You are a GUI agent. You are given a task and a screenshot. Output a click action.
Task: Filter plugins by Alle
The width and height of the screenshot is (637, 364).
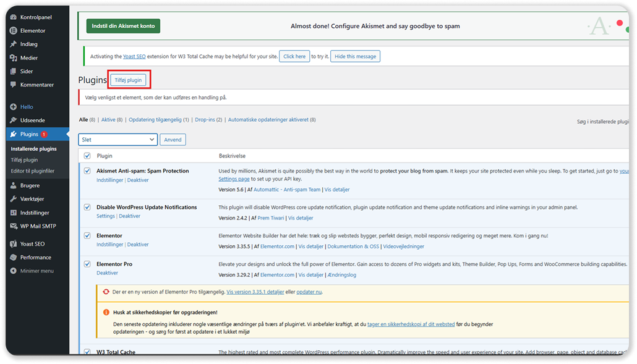pyautogui.click(x=83, y=120)
